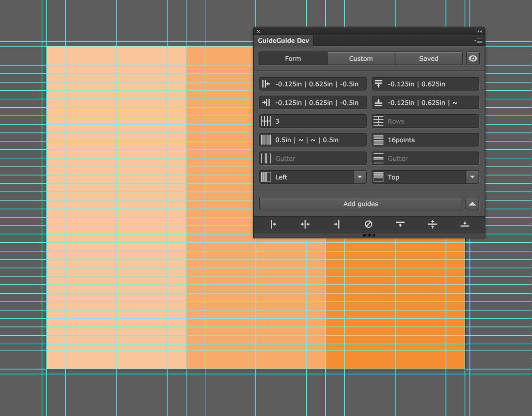Screen dimensions: 532x416
Task: Click the column gutter icon
Action: click(266, 158)
